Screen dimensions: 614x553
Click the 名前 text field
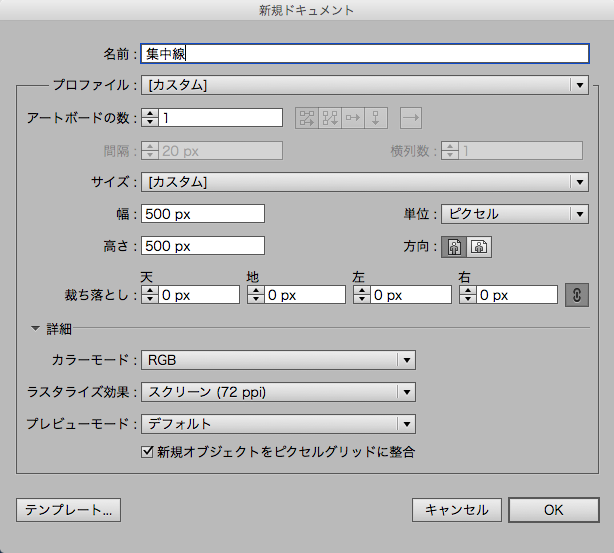coord(365,53)
